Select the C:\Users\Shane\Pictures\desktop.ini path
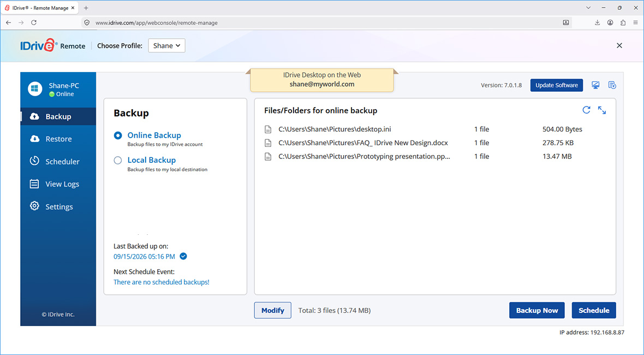Viewport: 644px width, 355px height. coord(335,129)
